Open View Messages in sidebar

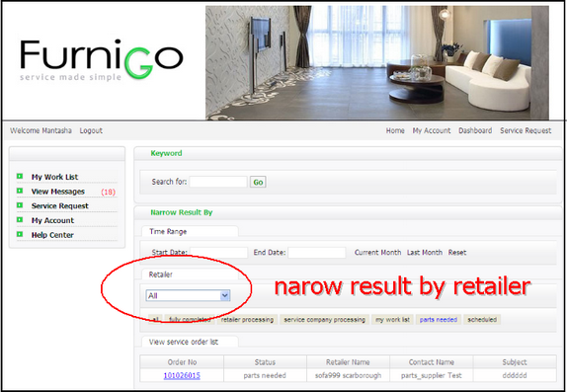[x=58, y=192]
